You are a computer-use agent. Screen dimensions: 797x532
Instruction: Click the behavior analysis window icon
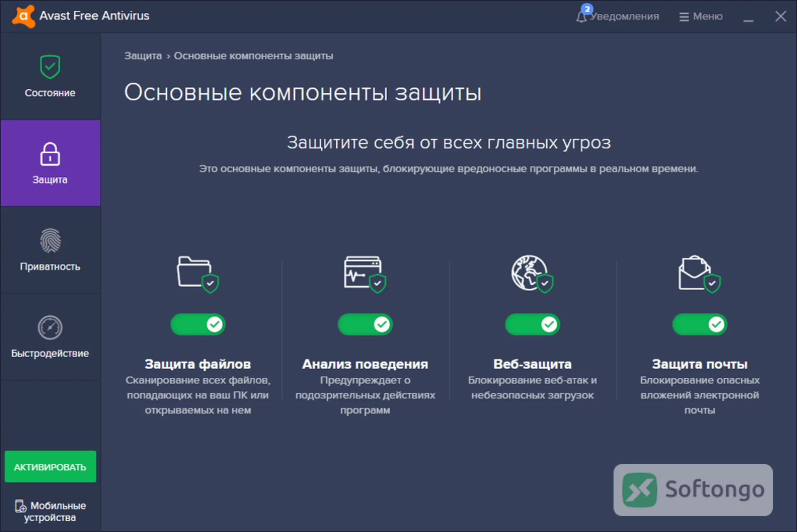(x=365, y=274)
